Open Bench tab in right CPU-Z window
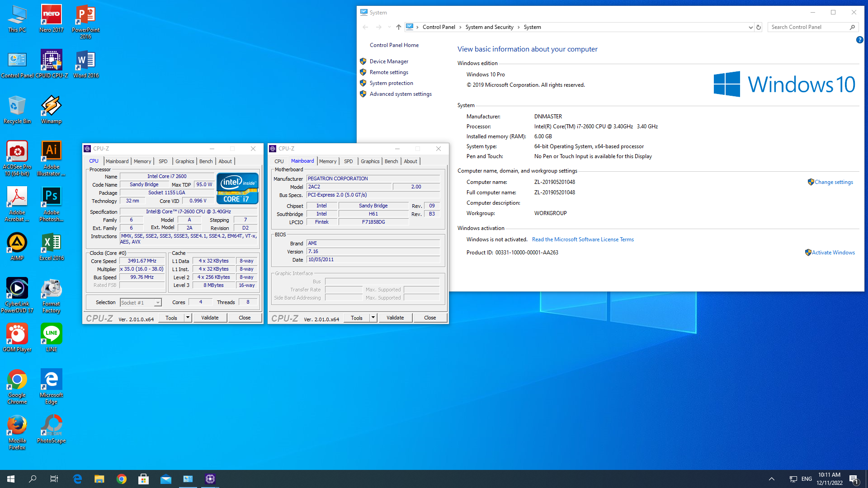The image size is (868, 488). pyautogui.click(x=392, y=161)
